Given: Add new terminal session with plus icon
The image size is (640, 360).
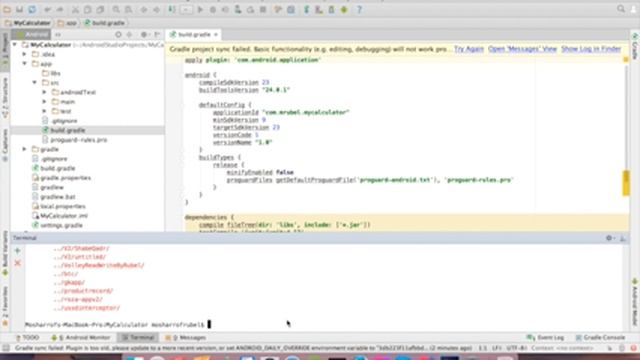Looking at the screenshot, I should click(18, 250).
